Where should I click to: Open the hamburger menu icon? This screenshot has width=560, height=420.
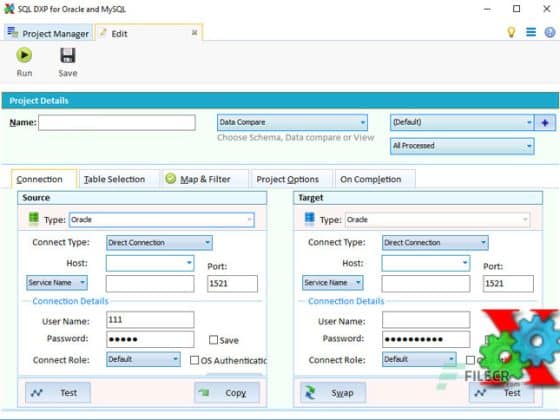pyautogui.click(x=531, y=32)
